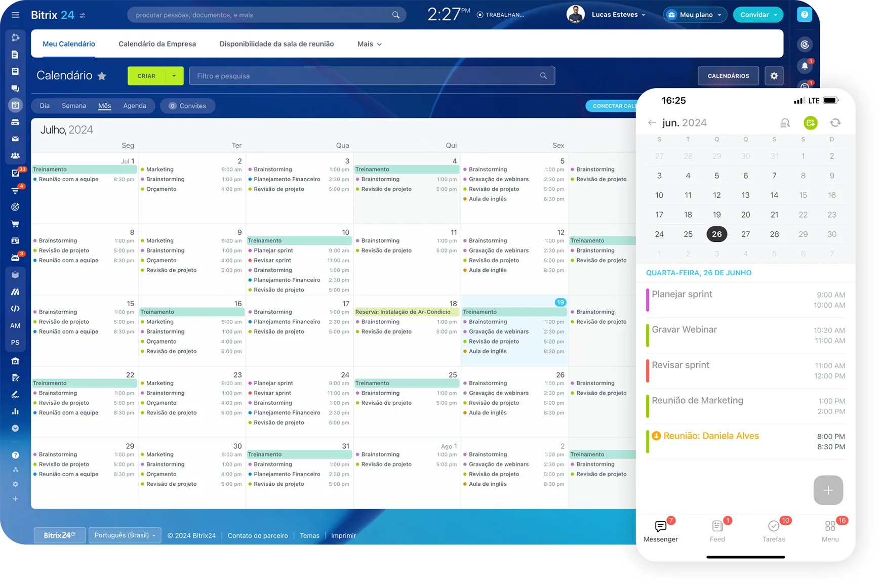
Task: Star the Calendário page as favorite
Action: coord(102,76)
